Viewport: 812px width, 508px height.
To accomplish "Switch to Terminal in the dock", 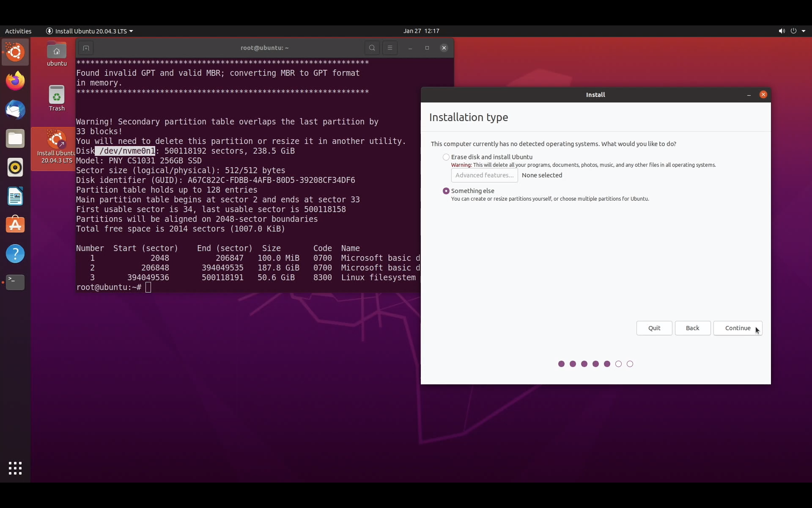I will coord(15,282).
